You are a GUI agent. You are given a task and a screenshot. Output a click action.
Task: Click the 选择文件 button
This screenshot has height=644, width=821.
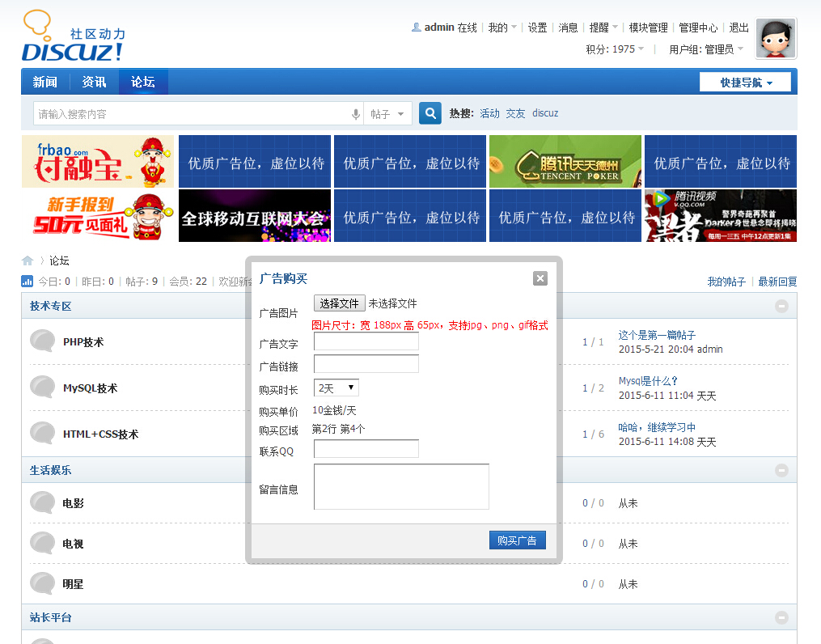[339, 303]
